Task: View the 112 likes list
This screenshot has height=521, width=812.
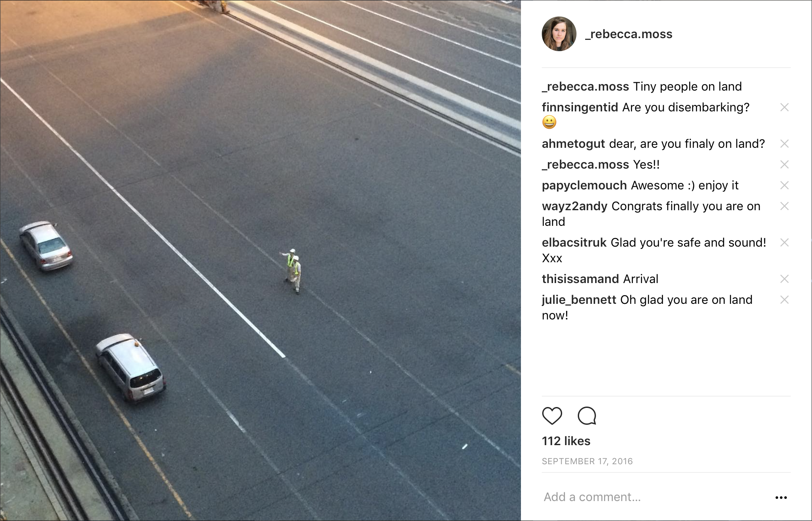Action: tap(566, 441)
